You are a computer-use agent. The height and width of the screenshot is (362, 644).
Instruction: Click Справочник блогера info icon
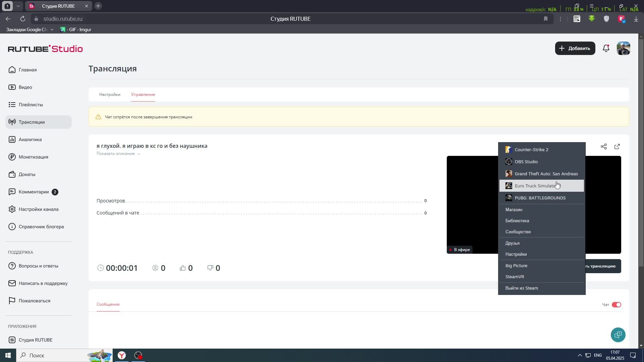(x=12, y=227)
